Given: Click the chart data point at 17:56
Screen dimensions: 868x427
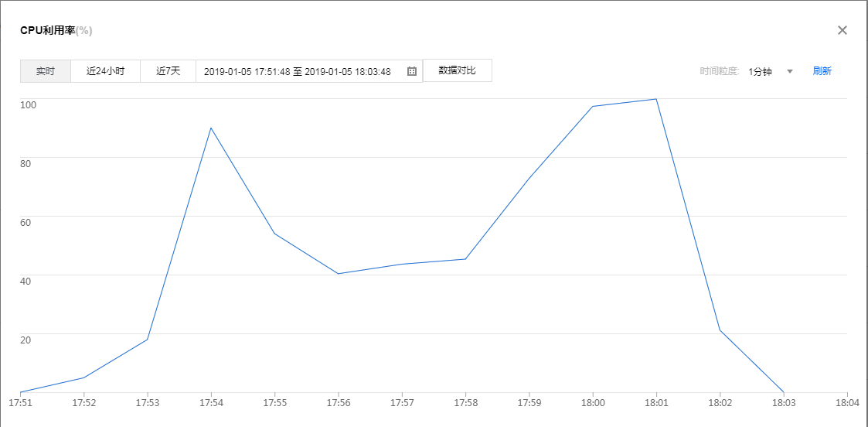Looking at the screenshot, I should pos(339,274).
